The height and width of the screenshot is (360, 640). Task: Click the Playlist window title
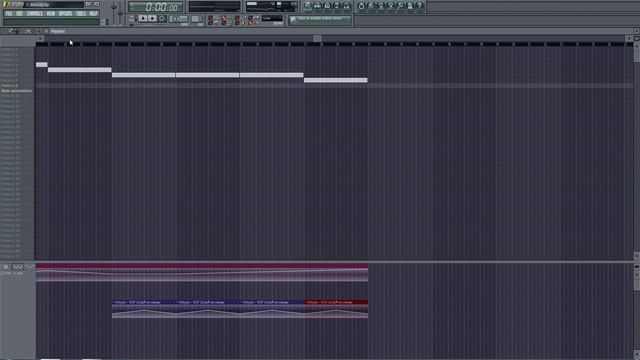(x=58, y=31)
